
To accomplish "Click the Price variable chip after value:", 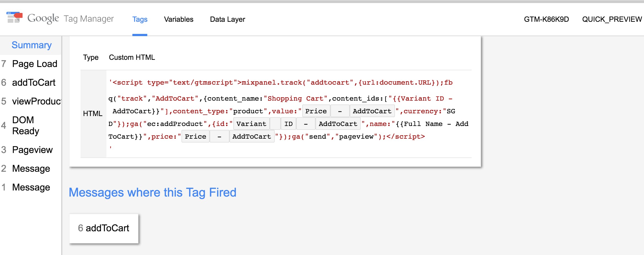I will (x=316, y=111).
